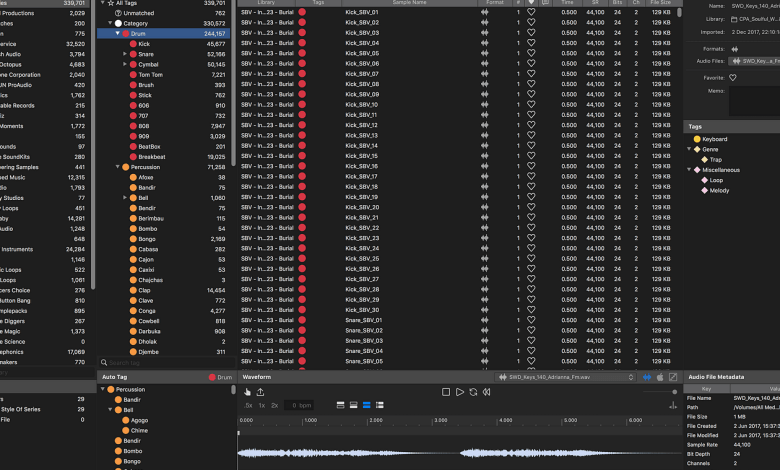Sort by the Time column header
This screenshot has height=470, width=780.
tap(567, 2)
